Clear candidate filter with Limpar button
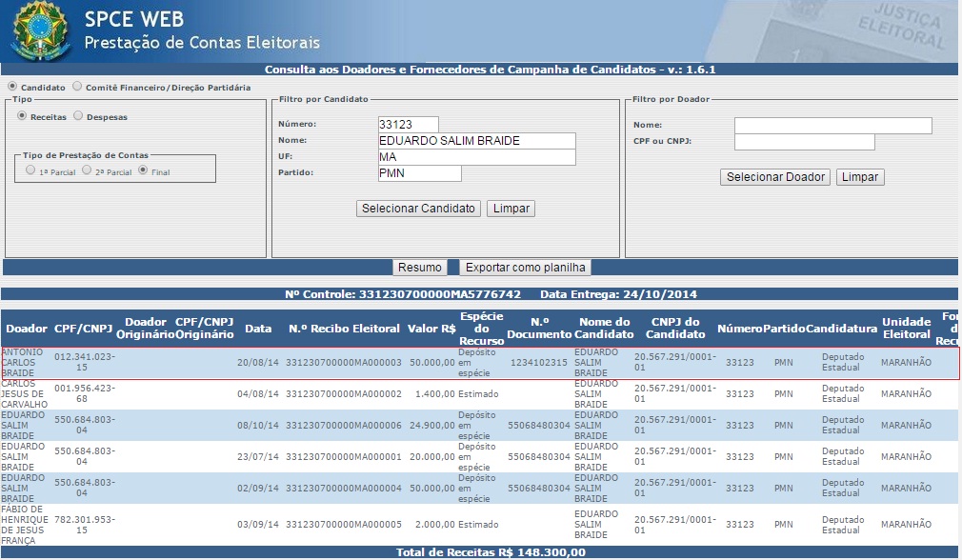This screenshot has height=560, width=962. tap(511, 209)
